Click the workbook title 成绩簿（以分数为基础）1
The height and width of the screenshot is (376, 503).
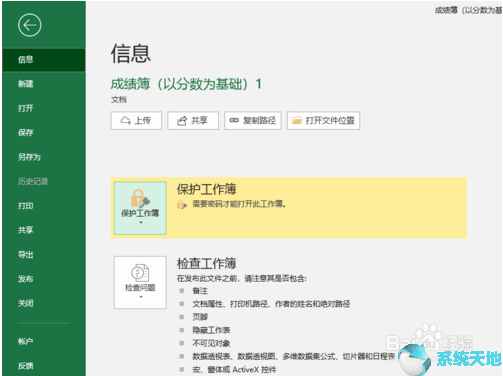[186, 84]
